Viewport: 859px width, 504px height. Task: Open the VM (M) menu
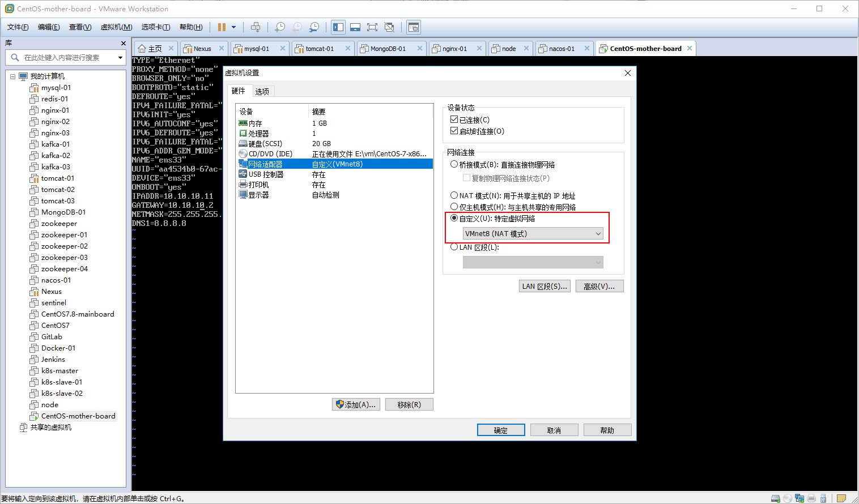[x=116, y=27]
